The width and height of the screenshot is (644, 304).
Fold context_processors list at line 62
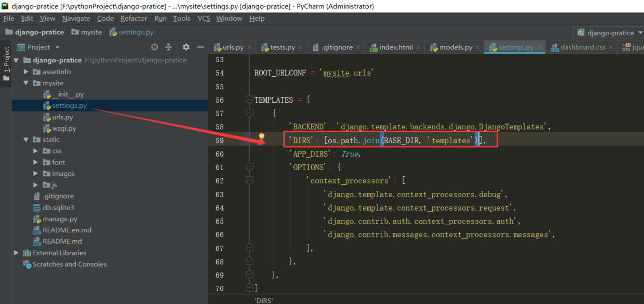(249, 181)
